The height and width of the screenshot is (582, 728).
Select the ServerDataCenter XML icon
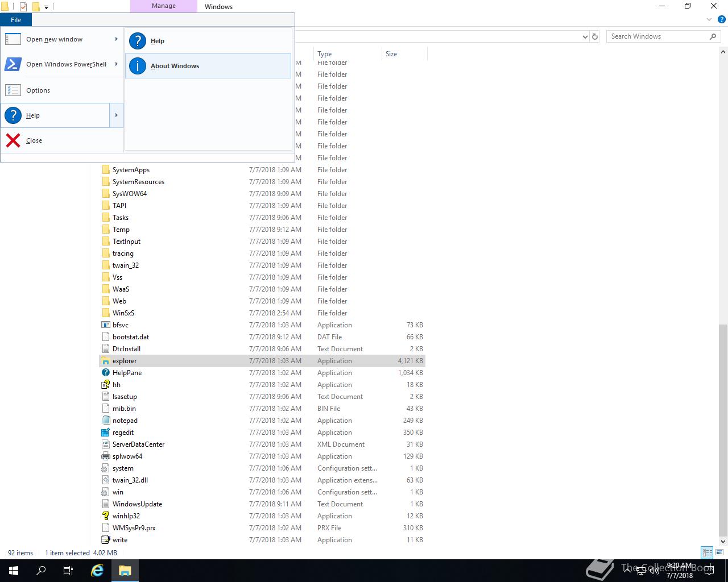tap(105, 444)
